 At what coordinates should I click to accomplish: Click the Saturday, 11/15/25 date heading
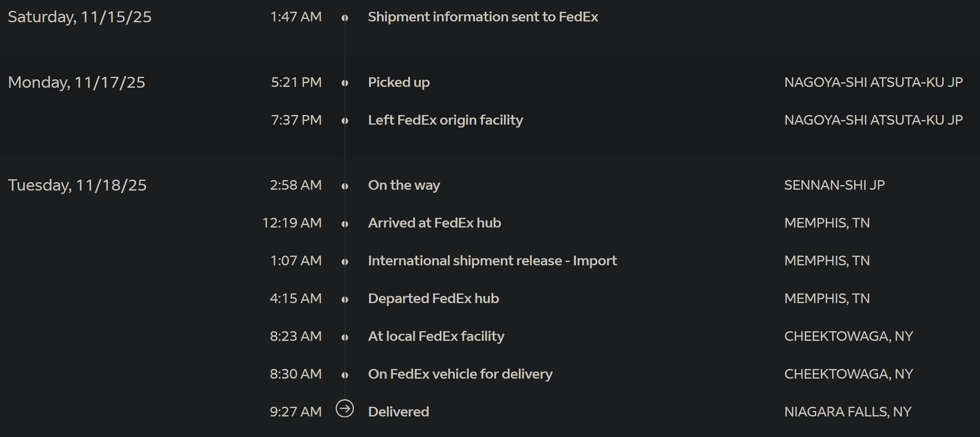pos(80,17)
